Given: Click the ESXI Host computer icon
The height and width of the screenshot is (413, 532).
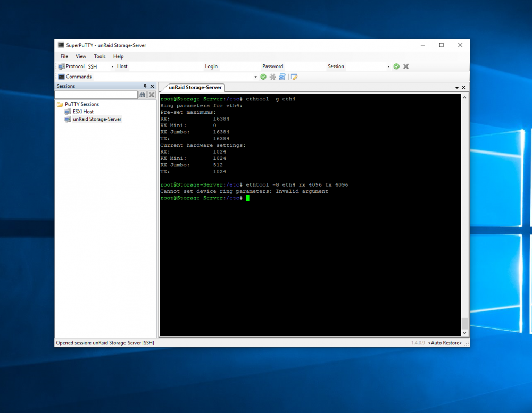Looking at the screenshot, I should (68, 112).
